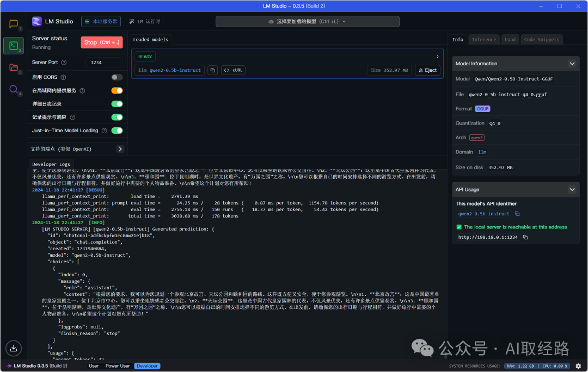
Task: Switch to Power User mode
Action: (x=118, y=366)
